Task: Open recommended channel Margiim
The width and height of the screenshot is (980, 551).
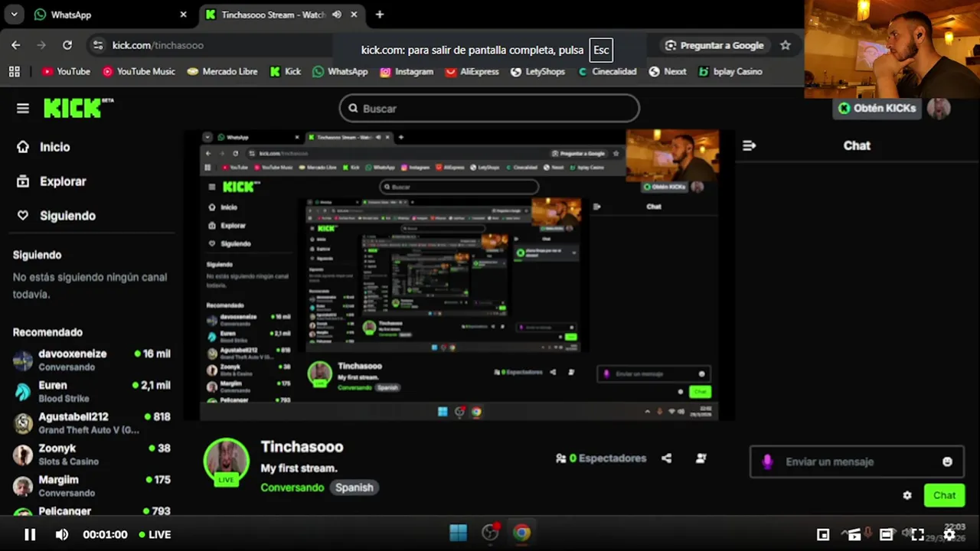Action: [x=92, y=486]
